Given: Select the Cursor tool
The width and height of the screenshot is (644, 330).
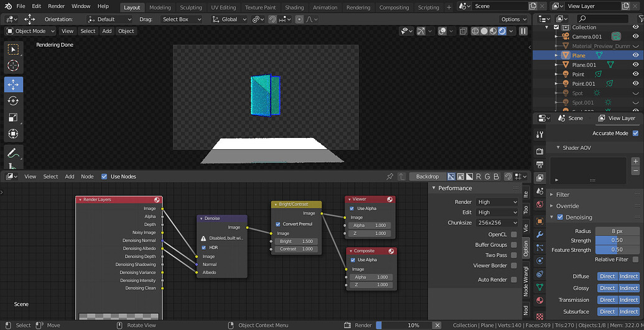Looking at the screenshot, I should coord(14,65).
